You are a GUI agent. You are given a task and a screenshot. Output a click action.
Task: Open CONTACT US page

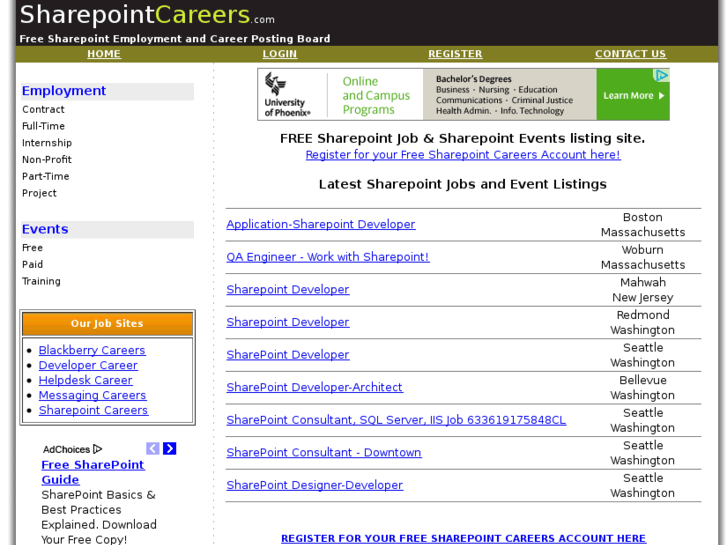pos(631,54)
